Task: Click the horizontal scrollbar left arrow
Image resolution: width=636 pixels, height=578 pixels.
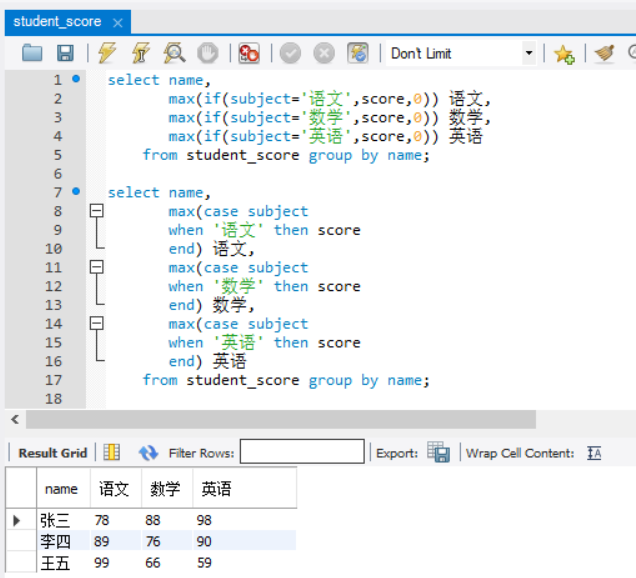Action: 15,419
